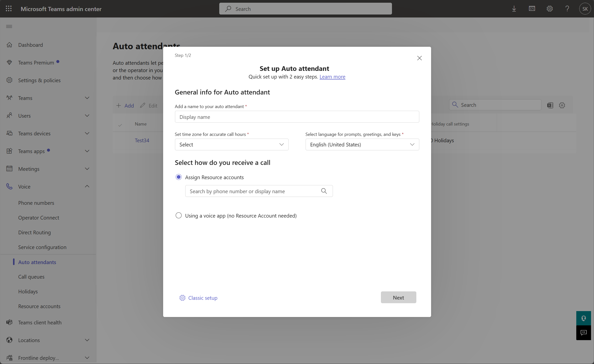594x364 pixels.
Task: Expand the Meetings chevron
Action: coord(87,169)
